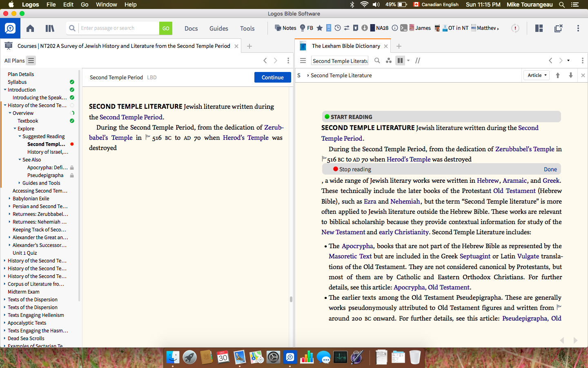Open Finder from the Dock
Viewport: 588px width, 368px height.
tap(173, 357)
